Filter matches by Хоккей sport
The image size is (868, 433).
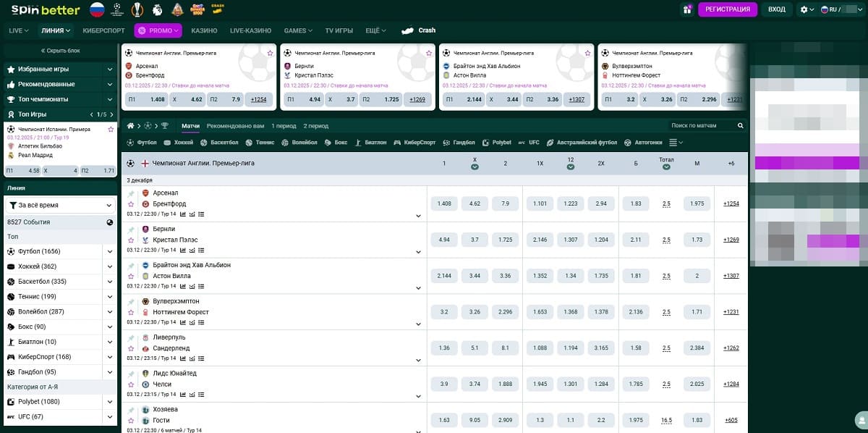pyautogui.click(x=179, y=143)
